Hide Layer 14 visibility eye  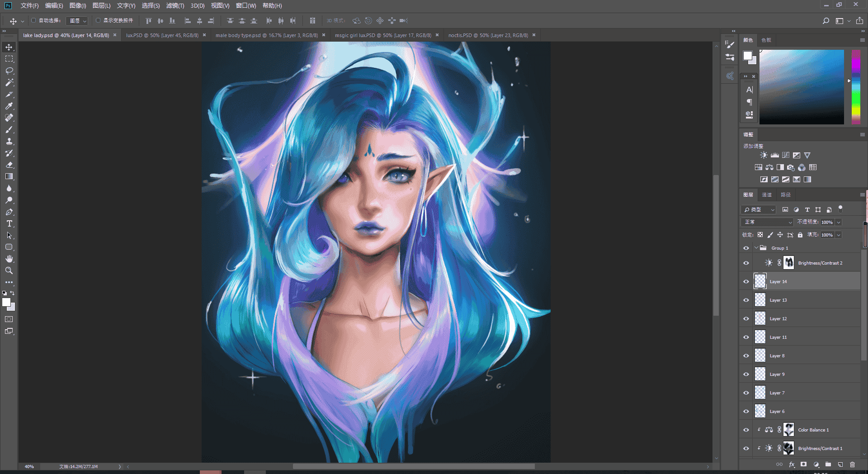click(x=746, y=282)
